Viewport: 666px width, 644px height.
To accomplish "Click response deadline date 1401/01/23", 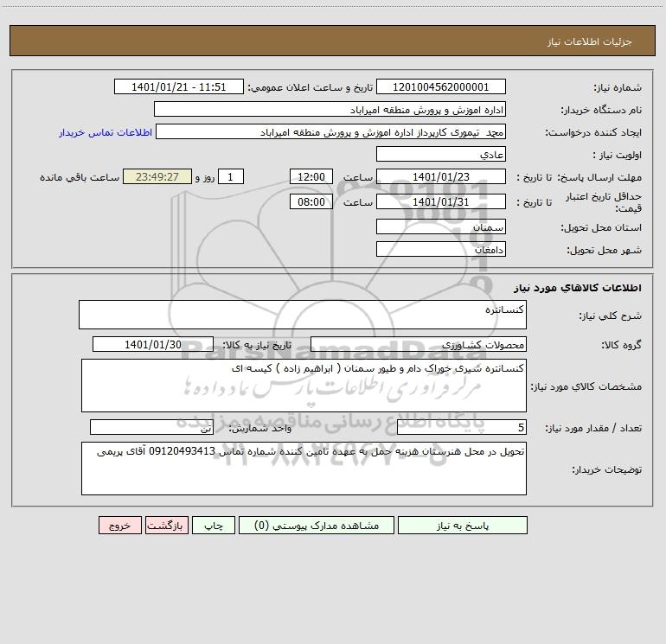I will pyautogui.click(x=441, y=176).
